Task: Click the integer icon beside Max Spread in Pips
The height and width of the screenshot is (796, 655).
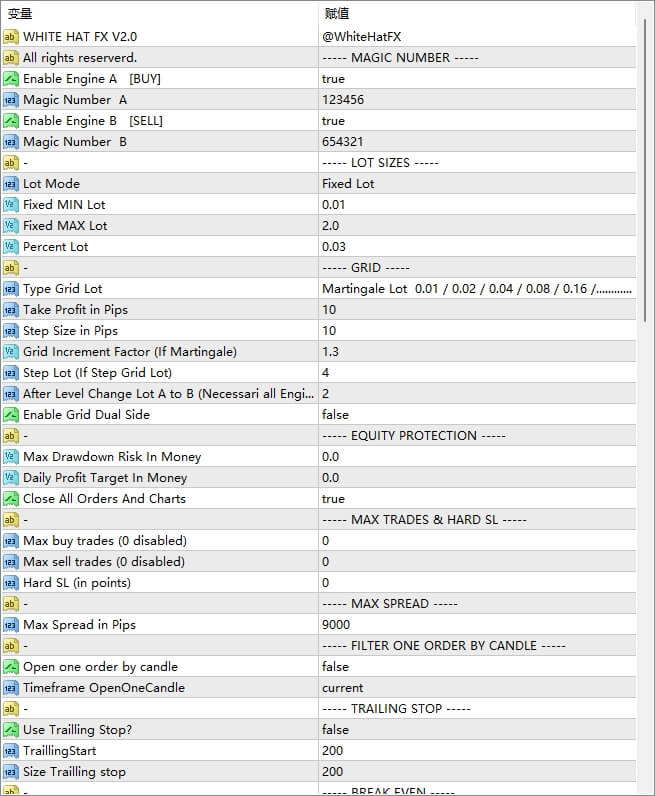Action: 10,625
